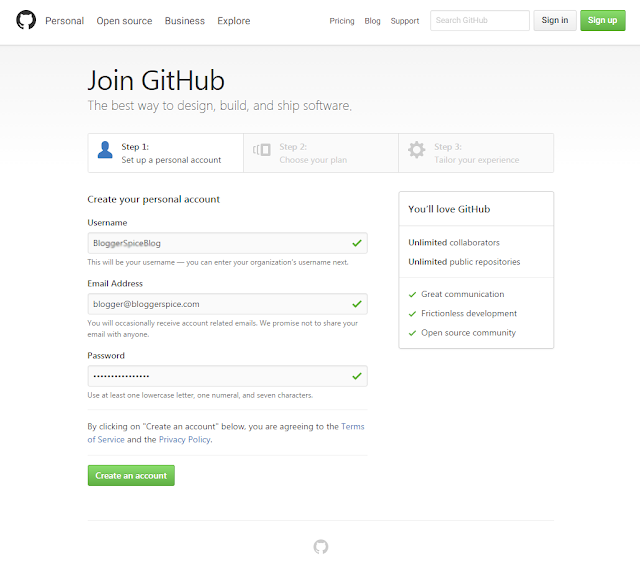The height and width of the screenshot is (563, 640).
Task: Click the Username field label
Action: pos(107,223)
